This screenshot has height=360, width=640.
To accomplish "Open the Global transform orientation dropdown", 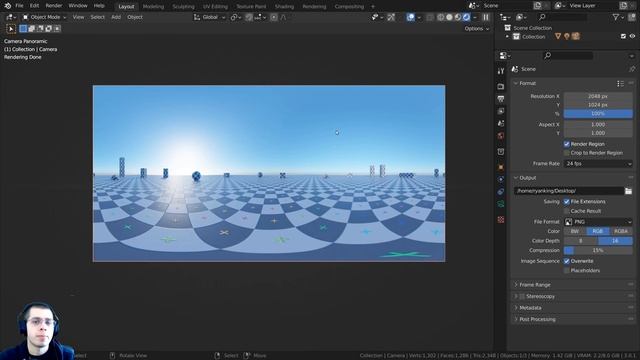I will (209, 17).
